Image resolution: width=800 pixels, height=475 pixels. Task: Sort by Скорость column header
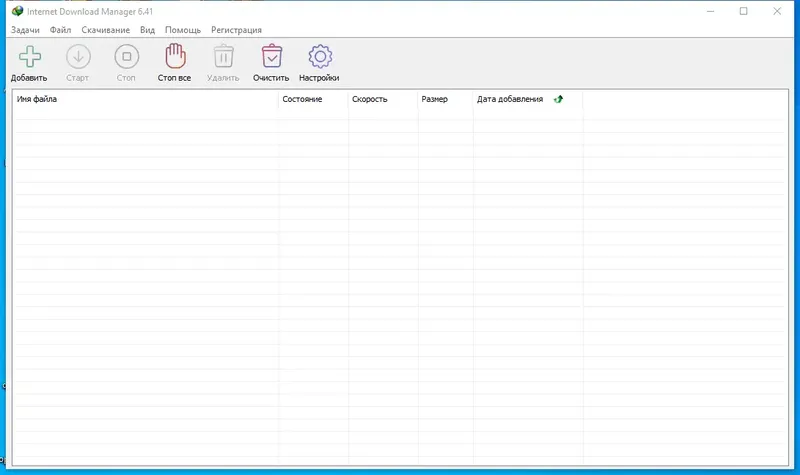383,99
